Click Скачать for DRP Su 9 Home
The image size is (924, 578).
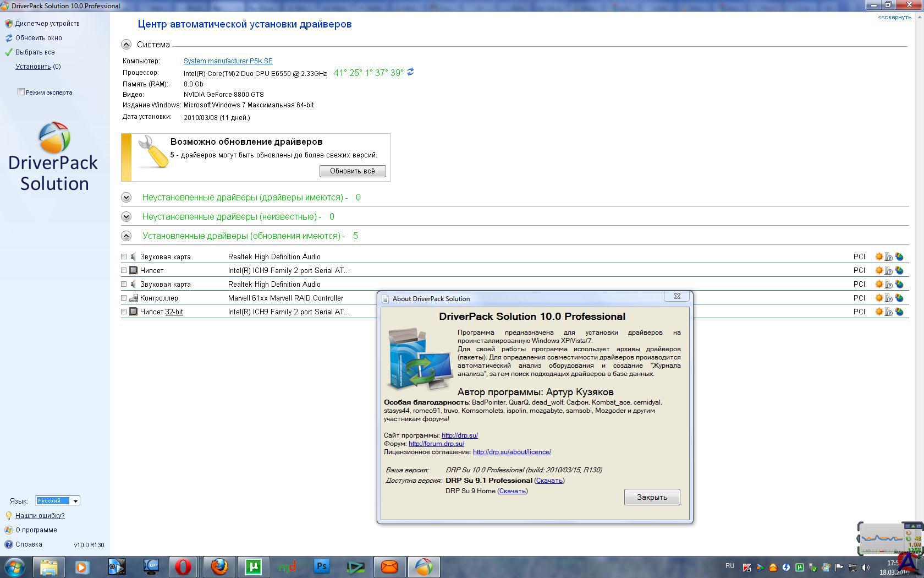tap(512, 491)
